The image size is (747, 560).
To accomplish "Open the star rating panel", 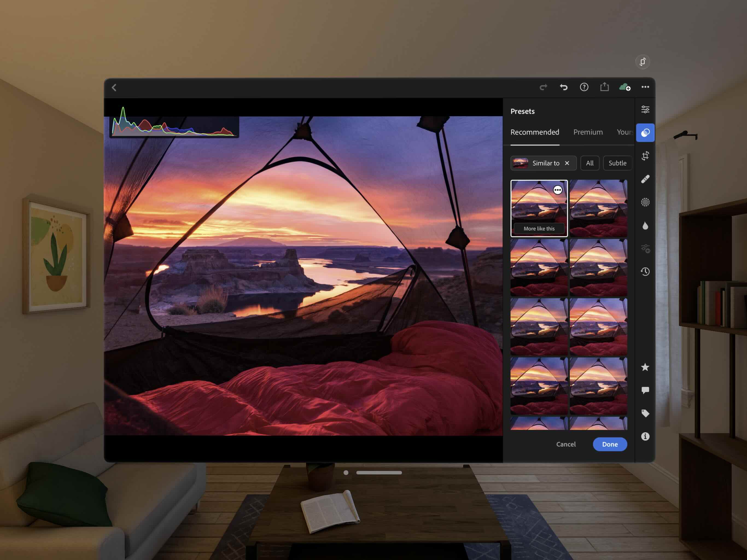I will coord(645,367).
